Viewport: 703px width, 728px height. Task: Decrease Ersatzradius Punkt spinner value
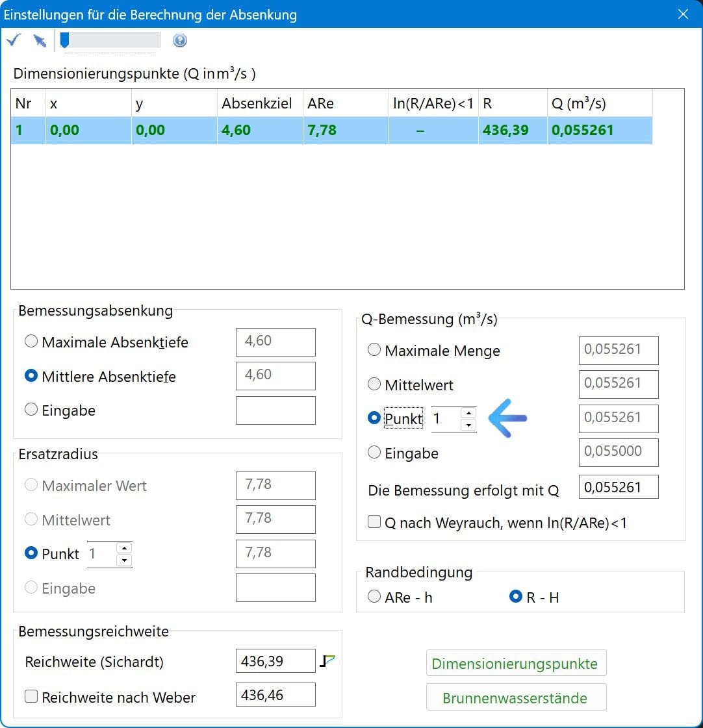click(124, 560)
